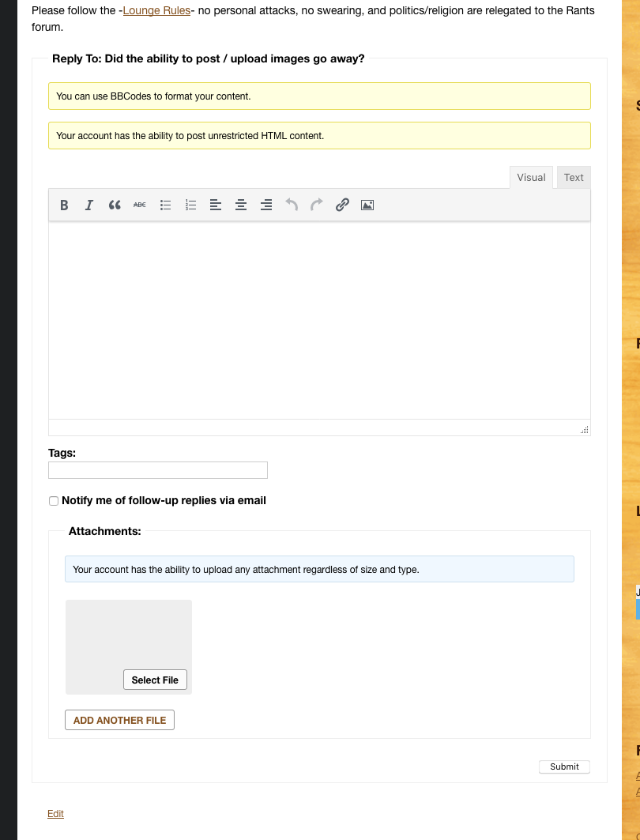Insert a numbered list
The width and height of the screenshot is (640, 840).
pos(190,205)
